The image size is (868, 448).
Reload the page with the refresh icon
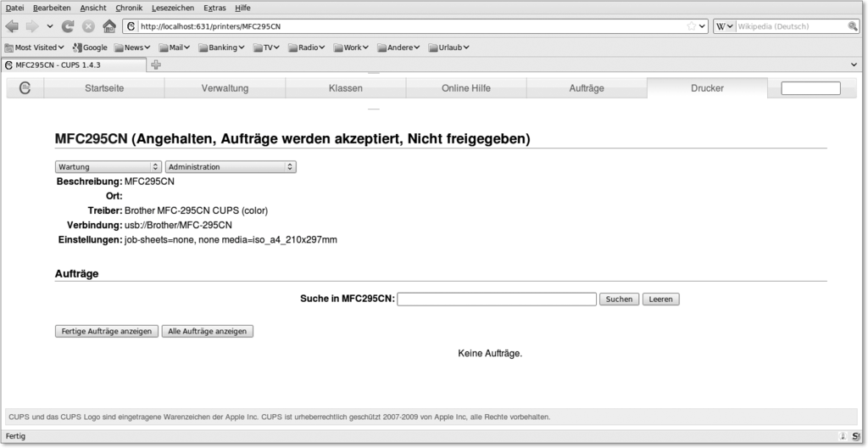coord(68,26)
